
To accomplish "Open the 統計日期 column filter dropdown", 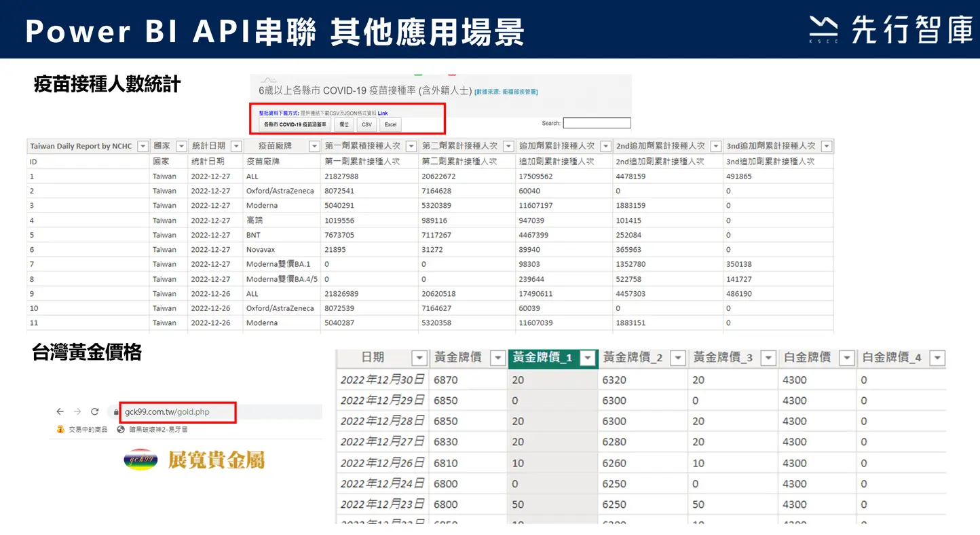I will point(236,146).
